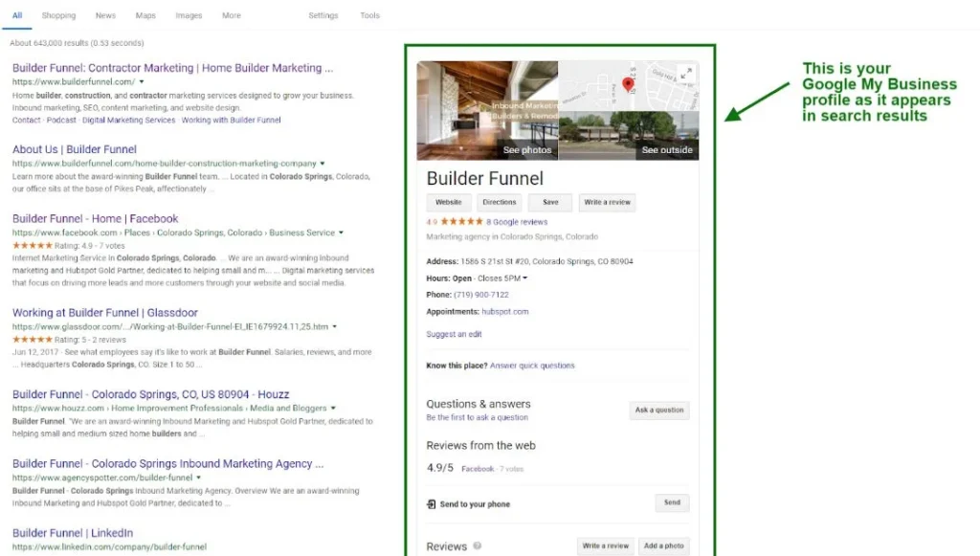The height and width of the screenshot is (556, 980).
Task: Open dropdown arrow beside builderfunnel.com URL
Action: tap(142, 82)
